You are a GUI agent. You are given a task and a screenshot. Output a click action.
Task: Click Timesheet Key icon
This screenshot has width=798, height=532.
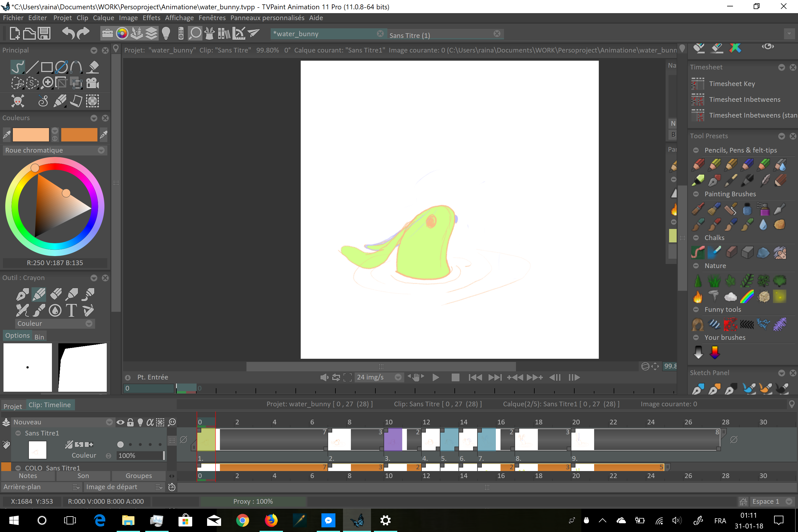(x=698, y=83)
